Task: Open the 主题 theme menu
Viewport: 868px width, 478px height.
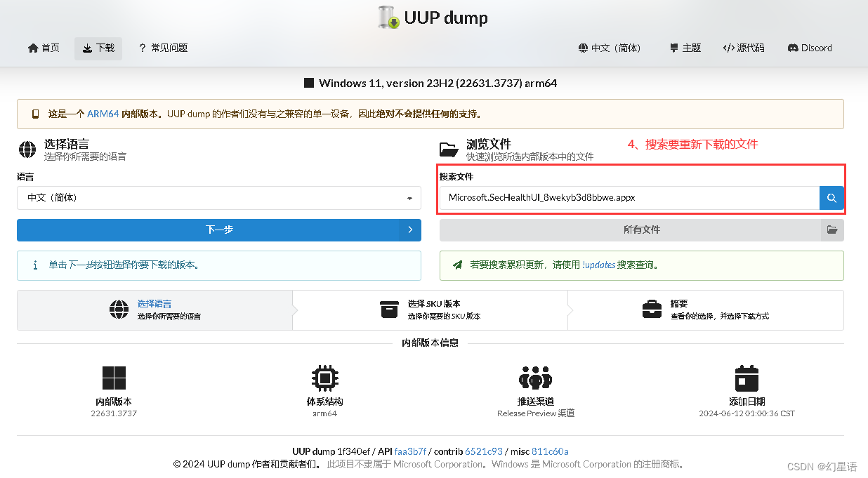Action: click(x=685, y=48)
